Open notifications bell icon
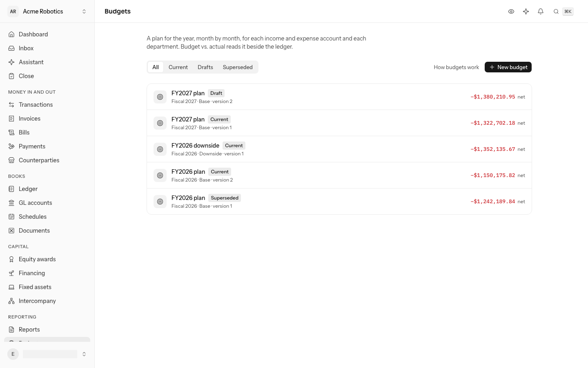Viewport: 588px width, 368px height. [541, 11]
